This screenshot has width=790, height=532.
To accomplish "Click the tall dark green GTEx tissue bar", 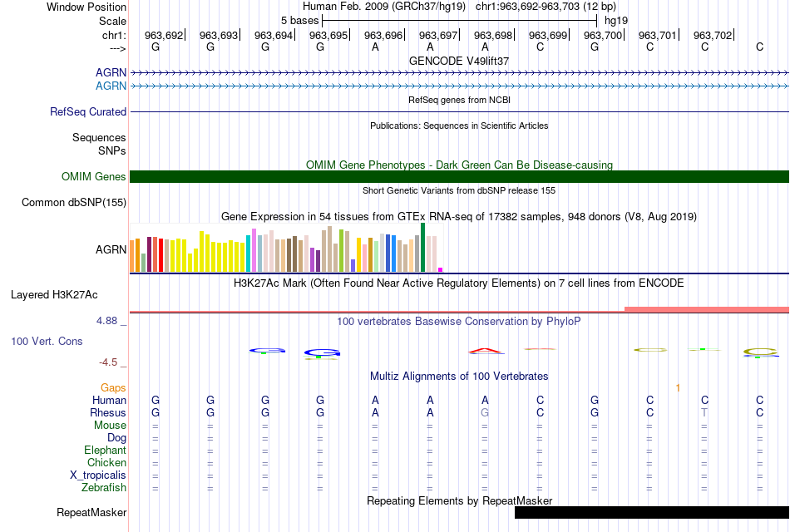I will coord(422,248).
